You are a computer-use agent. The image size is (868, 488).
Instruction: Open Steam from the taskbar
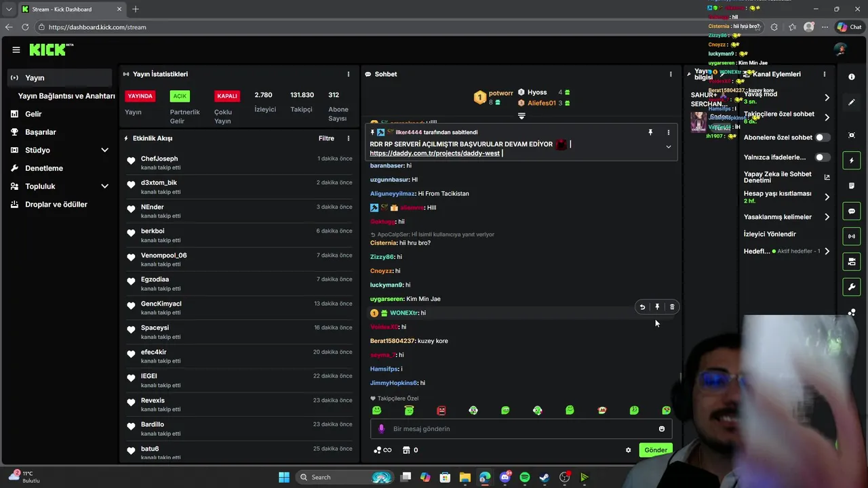[x=545, y=477]
